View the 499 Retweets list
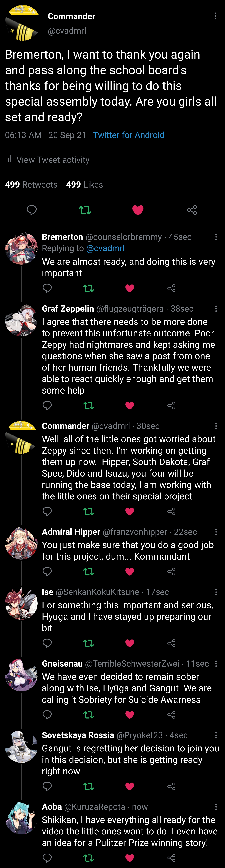Screen dimensions: 225x868 pyautogui.click(x=31, y=185)
